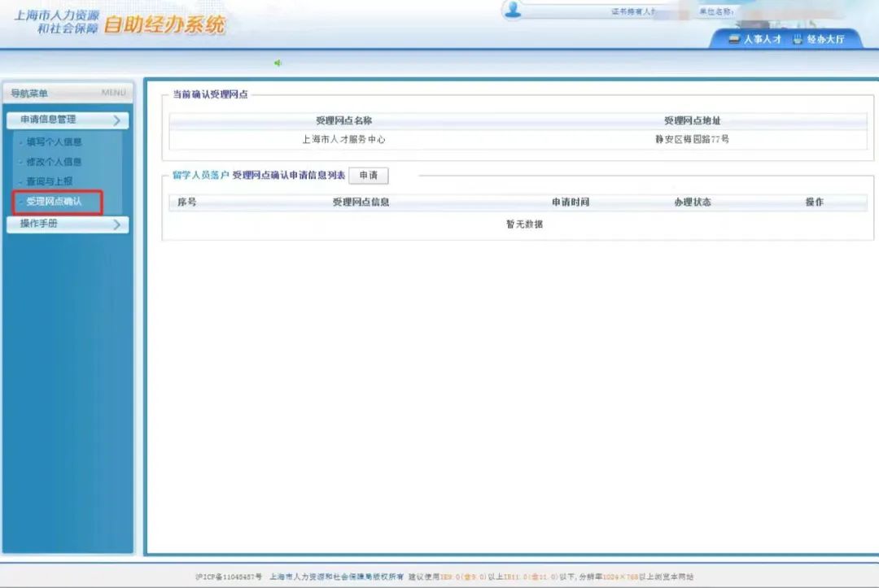This screenshot has height=588, width=879.
Task: Click the ICP registration number in the footer
Action: [x=229, y=577]
